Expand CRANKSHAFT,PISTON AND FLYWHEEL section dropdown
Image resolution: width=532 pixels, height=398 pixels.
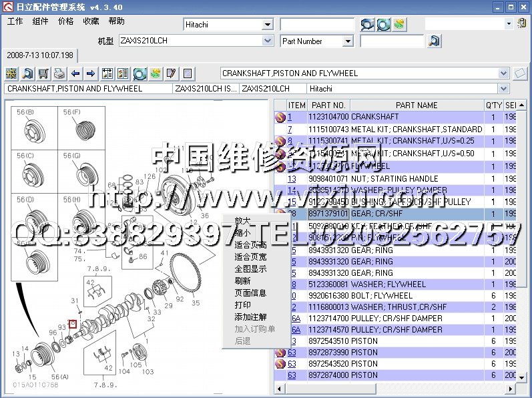pos(503,73)
